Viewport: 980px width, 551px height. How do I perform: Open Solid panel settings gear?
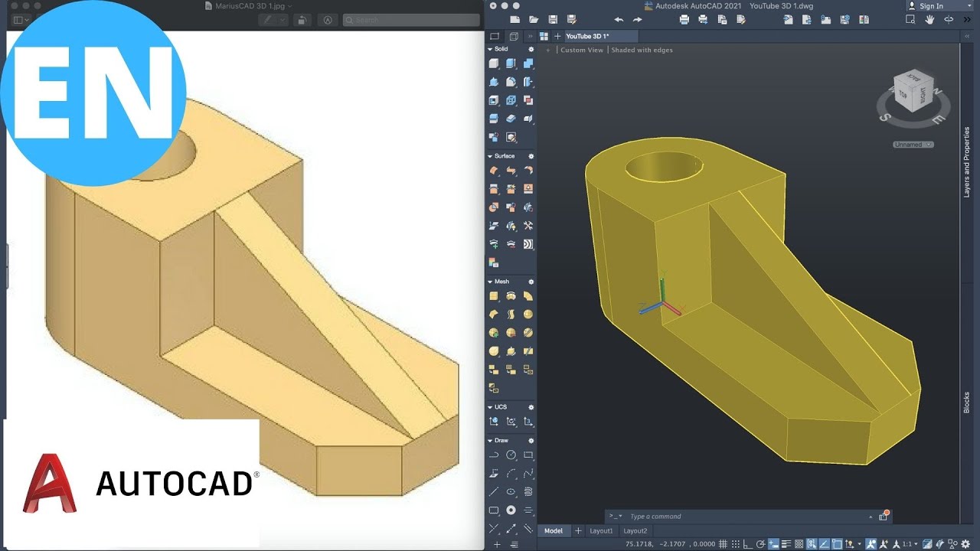coord(531,49)
